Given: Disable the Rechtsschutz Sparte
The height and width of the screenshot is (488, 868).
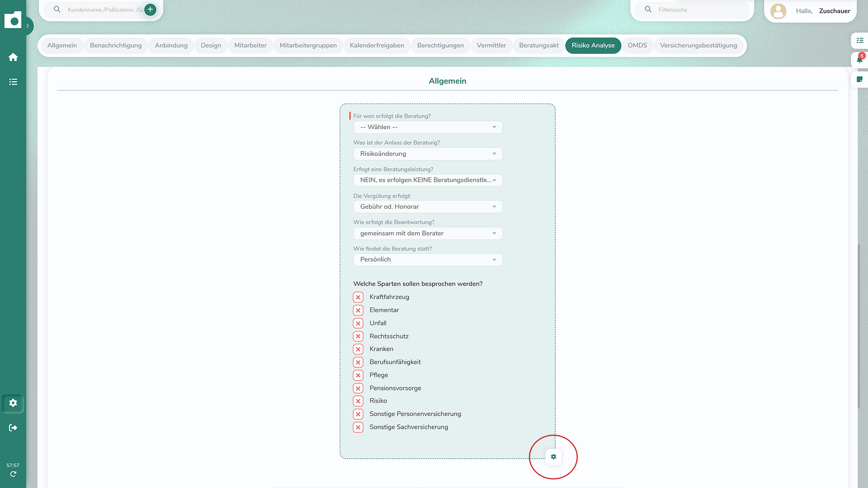Looking at the screenshot, I should (x=358, y=336).
